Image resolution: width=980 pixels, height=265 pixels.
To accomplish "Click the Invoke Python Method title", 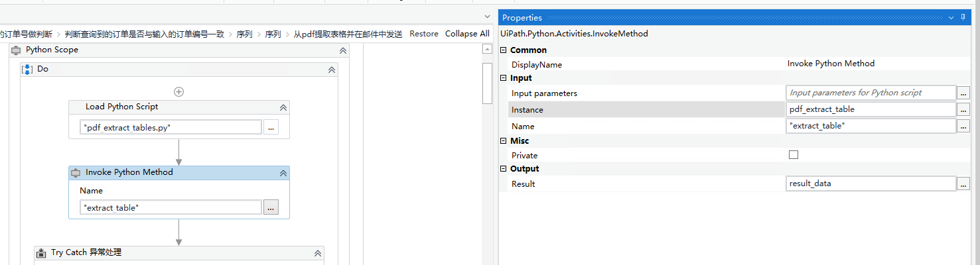I will point(129,172).
